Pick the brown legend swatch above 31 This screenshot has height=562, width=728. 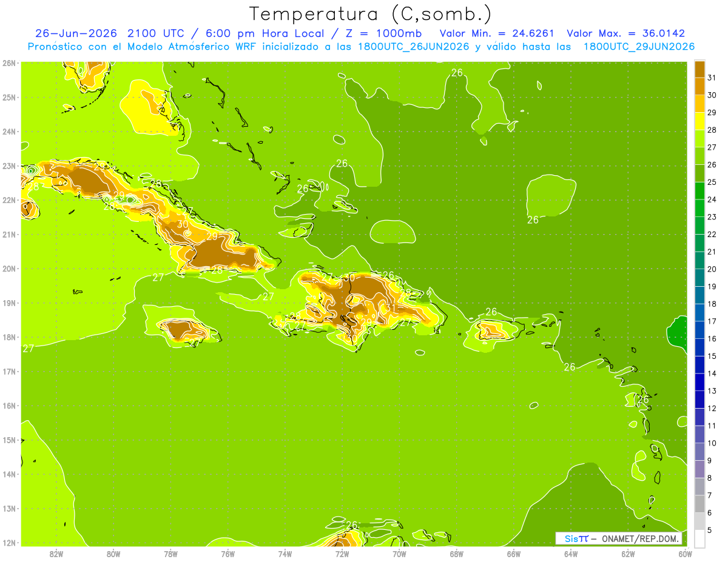pyautogui.click(x=700, y=70)
